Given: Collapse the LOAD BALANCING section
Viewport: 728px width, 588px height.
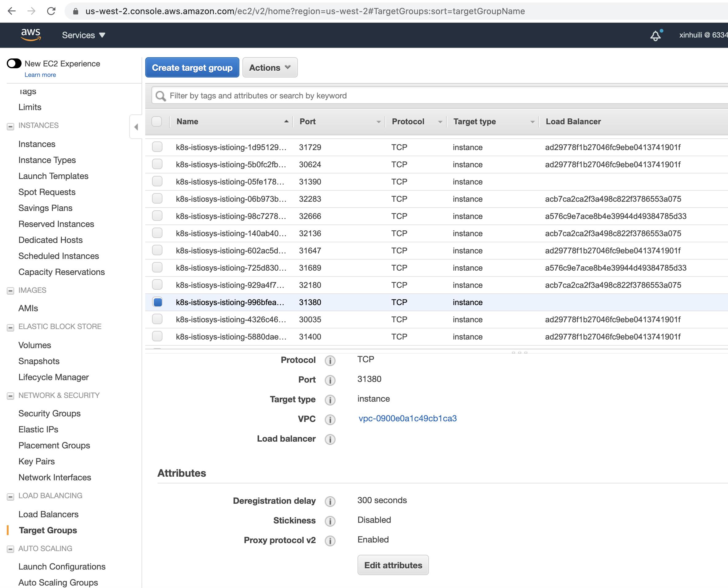Looking at the screenshot, I should point(10,497).
